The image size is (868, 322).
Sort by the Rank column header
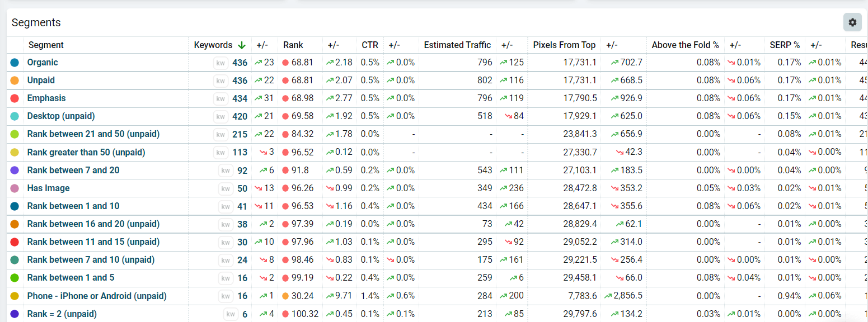pyautogui.click(x=293, y=45)
